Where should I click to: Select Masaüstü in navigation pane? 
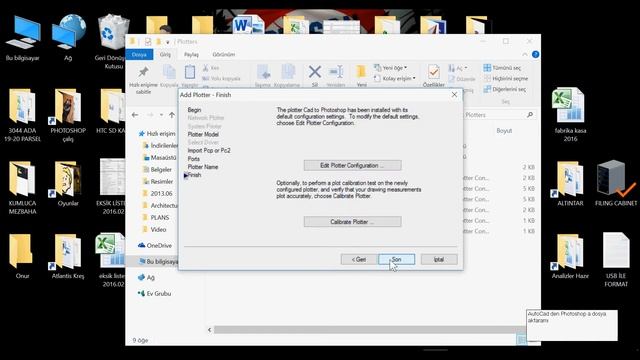tap(160, 158)
